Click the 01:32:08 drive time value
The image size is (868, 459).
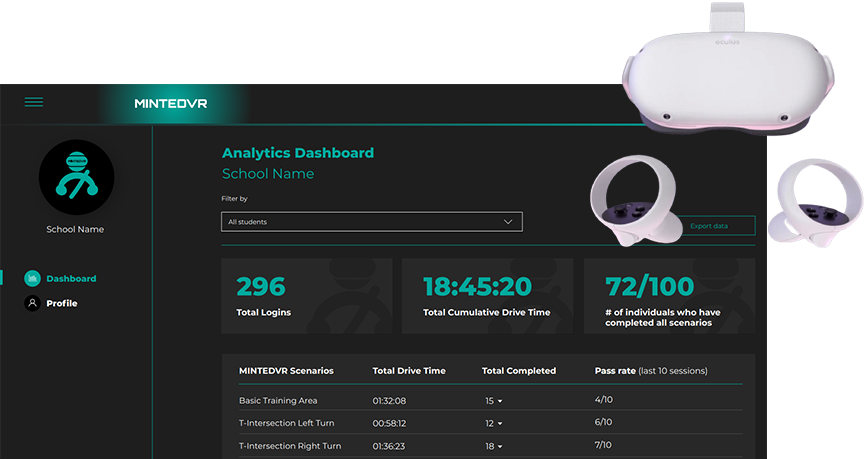[x=389, y=401]
